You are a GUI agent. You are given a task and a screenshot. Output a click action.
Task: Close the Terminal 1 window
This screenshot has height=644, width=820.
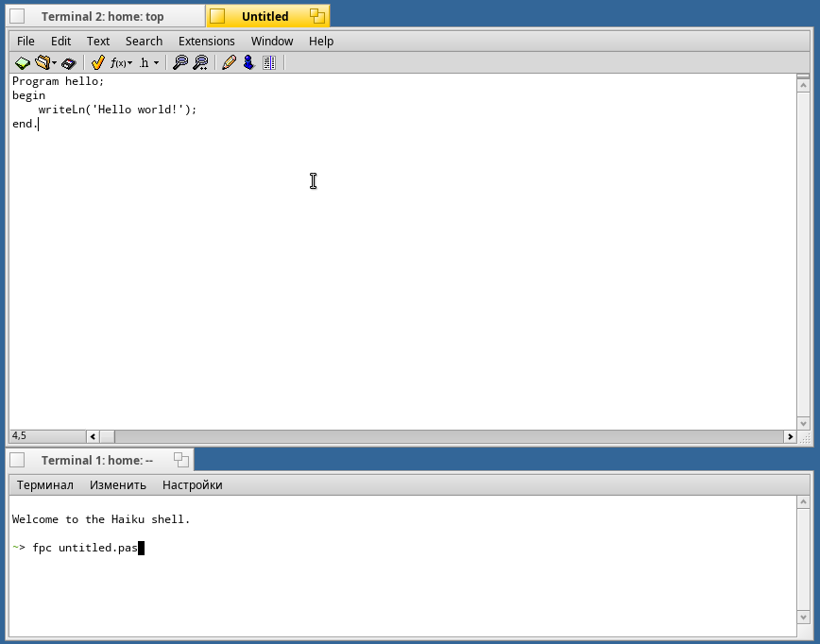tap(17, 461)
